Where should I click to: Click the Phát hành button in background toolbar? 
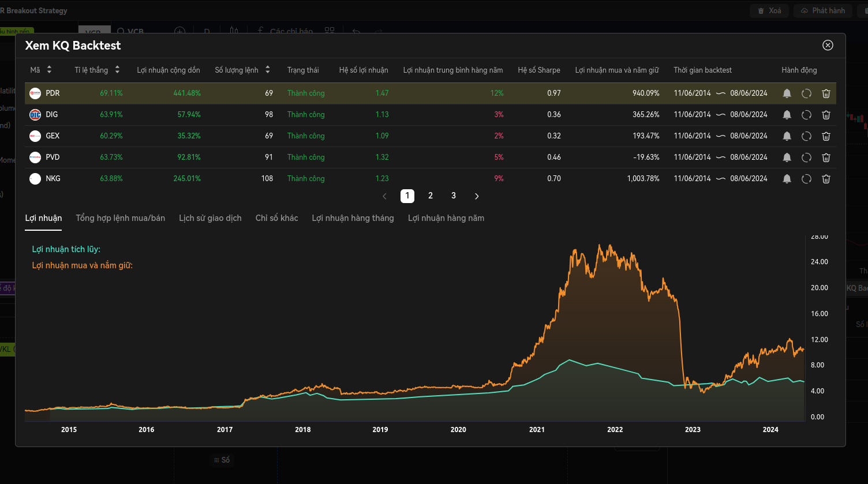822,10
